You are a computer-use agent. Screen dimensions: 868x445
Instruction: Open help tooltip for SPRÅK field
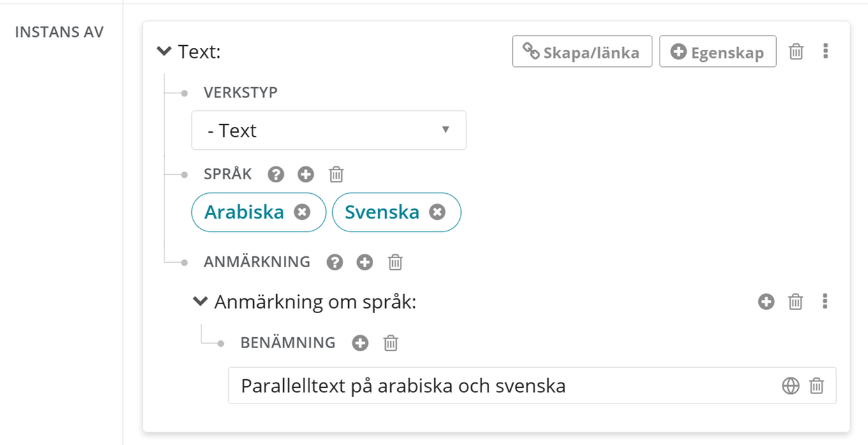tap(276, 174)
